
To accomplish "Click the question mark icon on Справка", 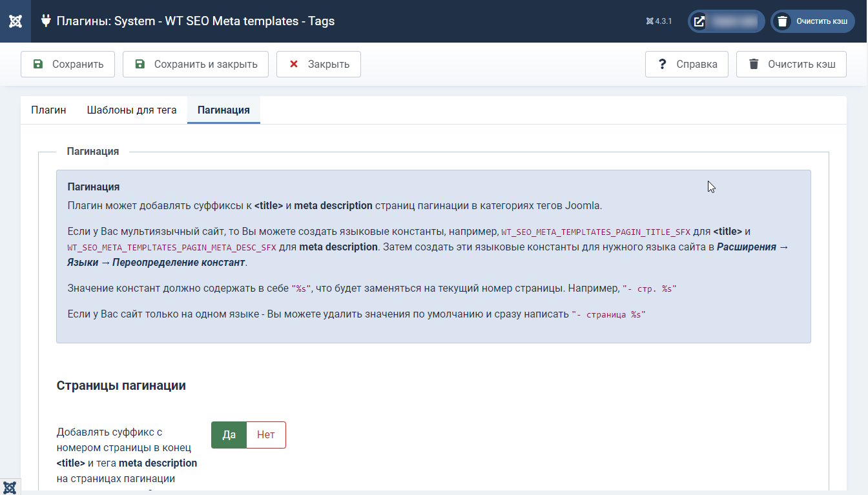I will point(662,65).
